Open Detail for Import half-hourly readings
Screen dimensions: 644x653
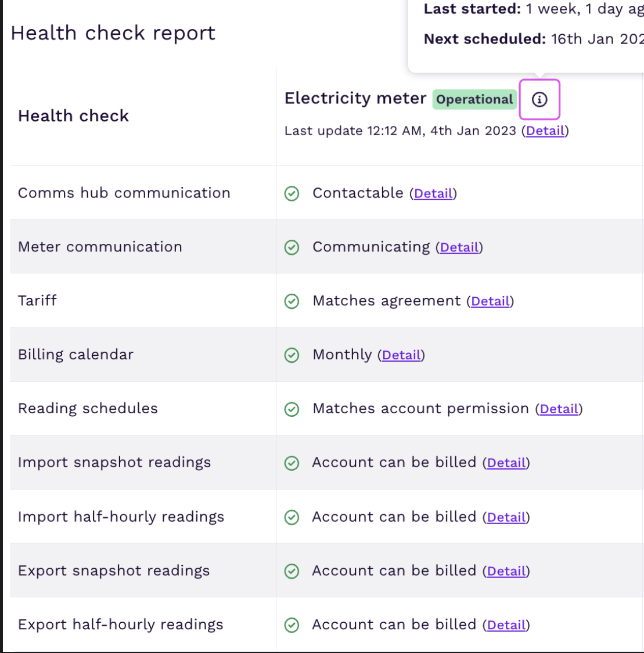click(506, 518)
